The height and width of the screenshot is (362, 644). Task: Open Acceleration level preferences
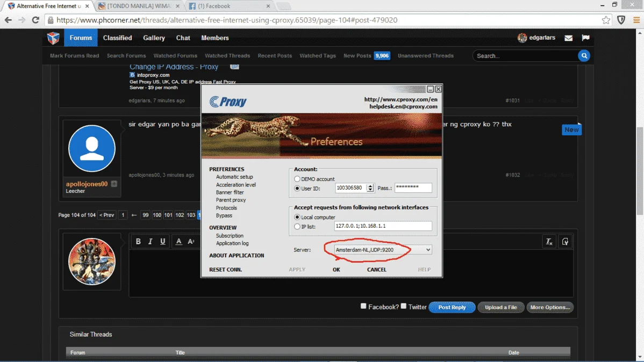click(x=236, y=185)
